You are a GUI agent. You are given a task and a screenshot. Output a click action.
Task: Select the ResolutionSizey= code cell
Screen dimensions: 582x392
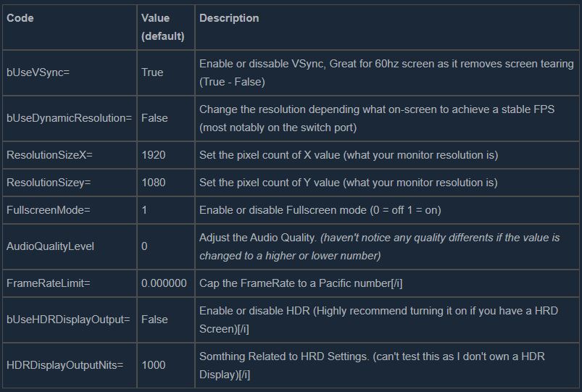pos(45,183)
